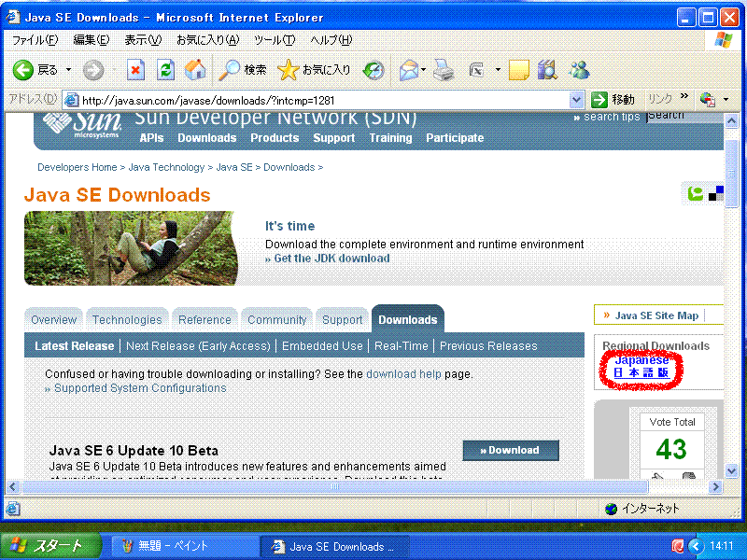Switch to the Community tab

coord(276,319)
